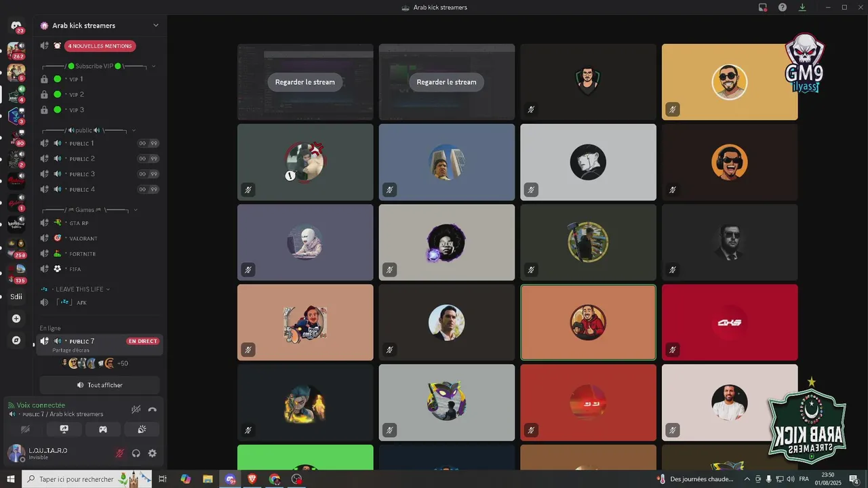The height and width of the screenshot is (488, 868).
Task: Select the green-outlined speaking participant tile
Action: tap(588, 323)
